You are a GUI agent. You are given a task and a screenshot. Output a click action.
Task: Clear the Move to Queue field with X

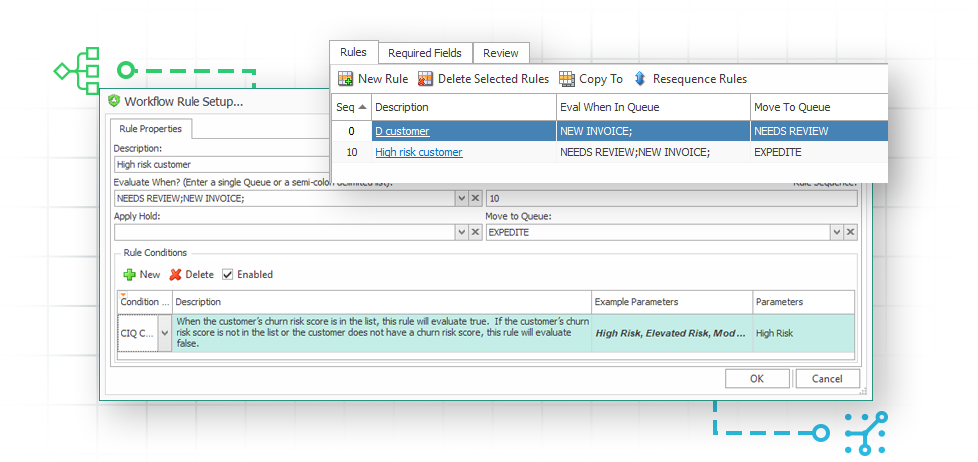pos(851,232)
